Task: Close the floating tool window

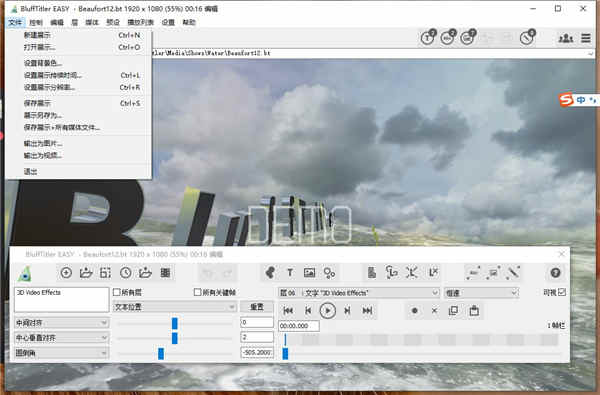Action: tap(561, 254)
